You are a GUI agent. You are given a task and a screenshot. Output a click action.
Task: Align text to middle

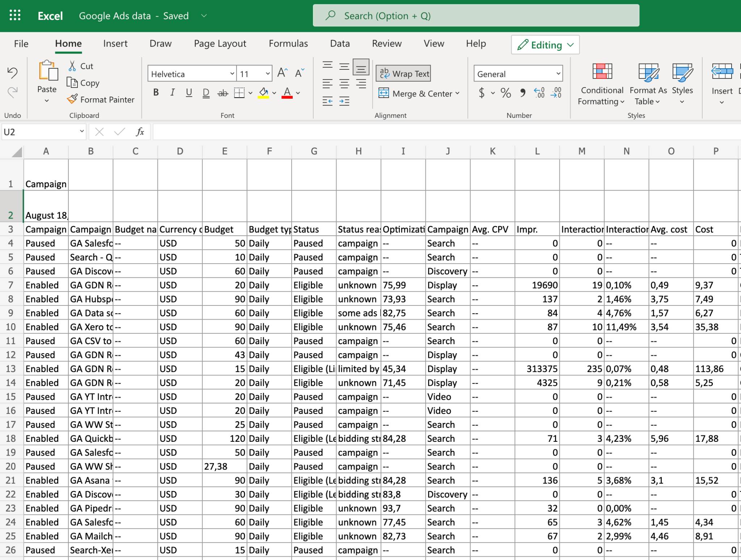point(344,66)
